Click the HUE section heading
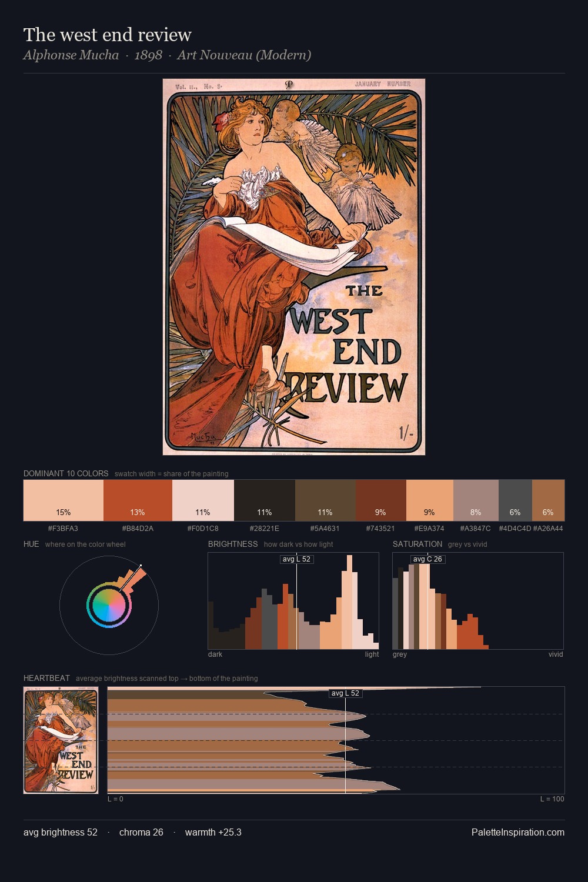This screenshot has height=882, width=588. (31, 544)
